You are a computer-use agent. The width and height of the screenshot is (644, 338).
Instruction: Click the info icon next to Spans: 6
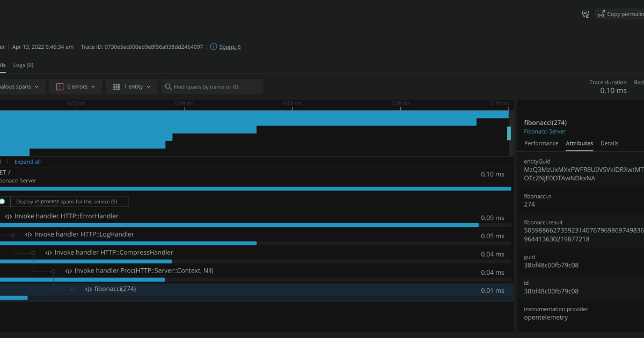click(214, 47)
